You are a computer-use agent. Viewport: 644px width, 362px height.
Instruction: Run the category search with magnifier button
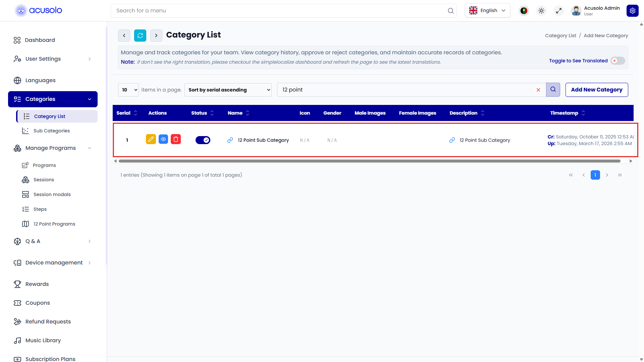tap(553, 89)
